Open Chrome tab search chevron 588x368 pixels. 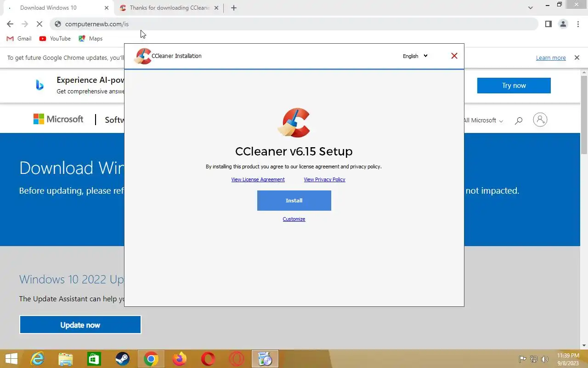coord(531,8)
